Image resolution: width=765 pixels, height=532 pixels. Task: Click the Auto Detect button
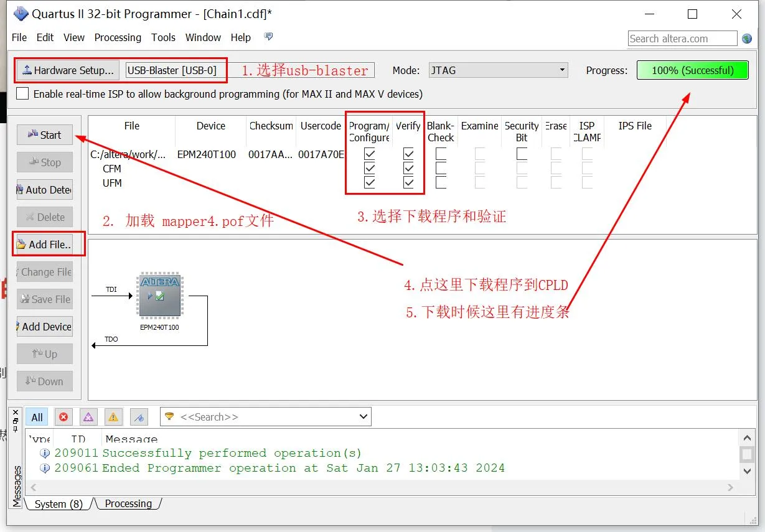[45, 190]
